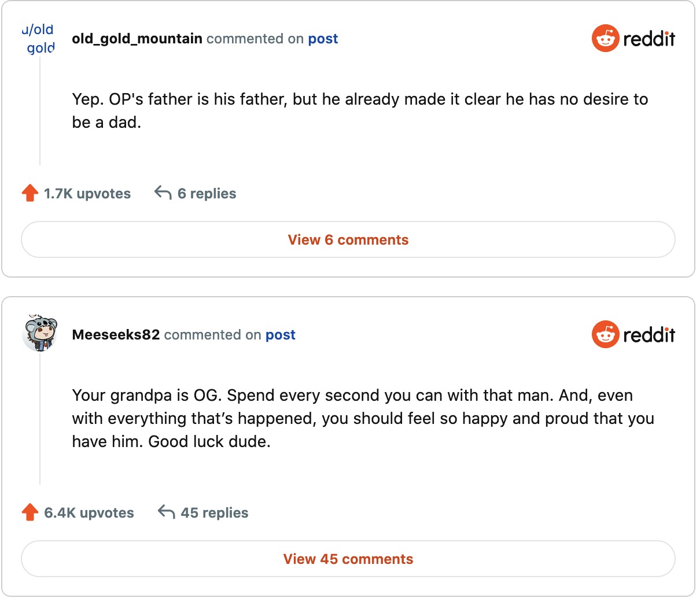Image resolution: width=700 pixels, height=598 pixels.
Task: Click the "Your grandpa is OG" comment text
Action: click(x=363, y=418)
